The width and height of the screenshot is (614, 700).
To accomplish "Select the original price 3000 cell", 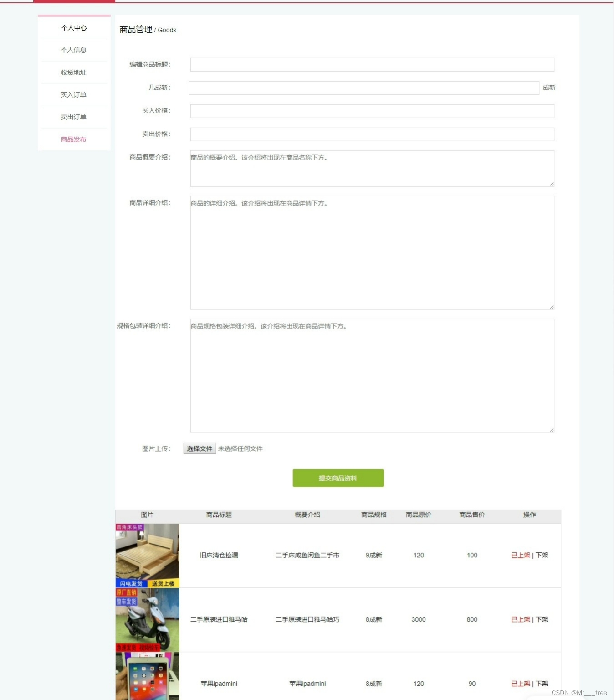I will point(419,619).
